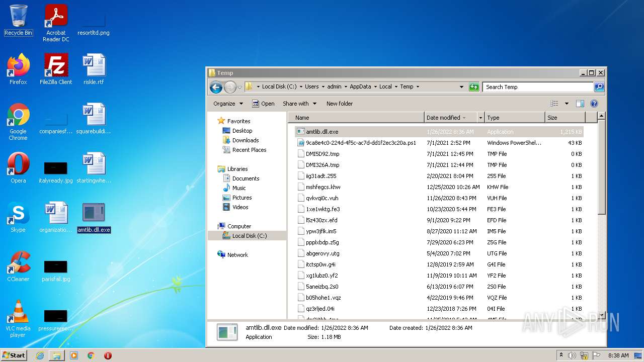Open Opera desktop shortcut
The height and width of the screenshot is (362, 644).
18,168
